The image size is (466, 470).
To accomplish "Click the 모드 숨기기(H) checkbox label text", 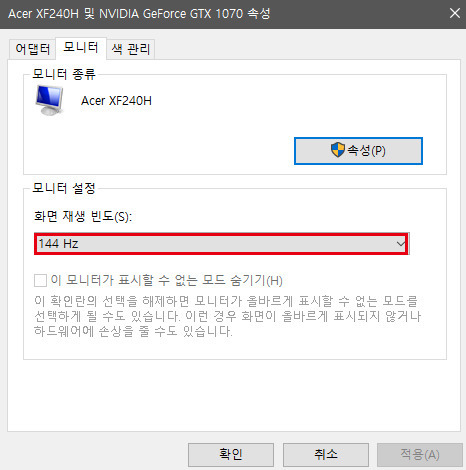I will (166, 280).
